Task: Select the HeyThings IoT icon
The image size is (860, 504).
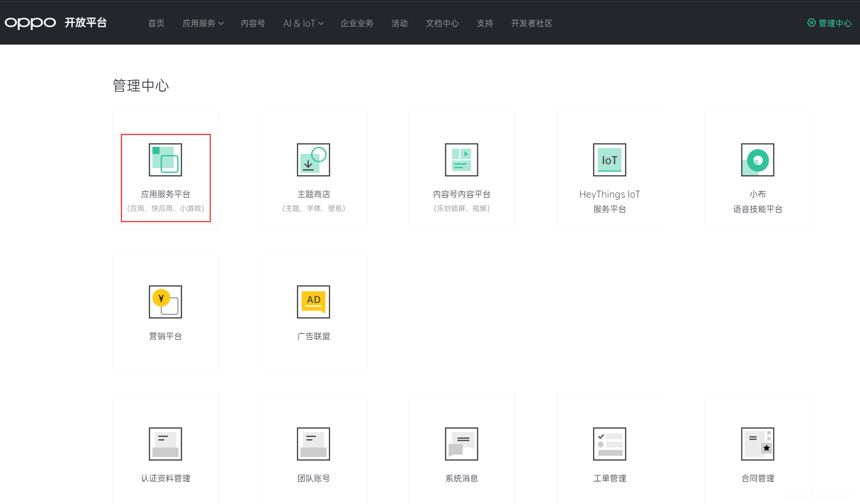Action: point(609,160)
